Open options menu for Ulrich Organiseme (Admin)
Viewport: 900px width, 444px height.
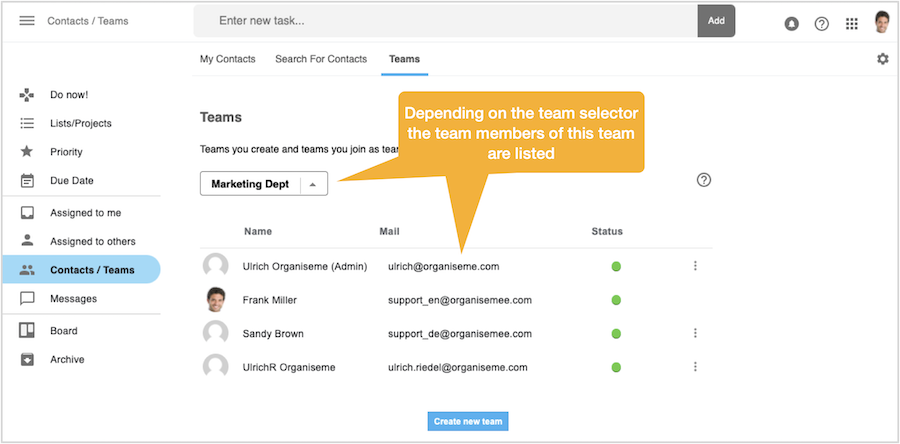(695, 266)
